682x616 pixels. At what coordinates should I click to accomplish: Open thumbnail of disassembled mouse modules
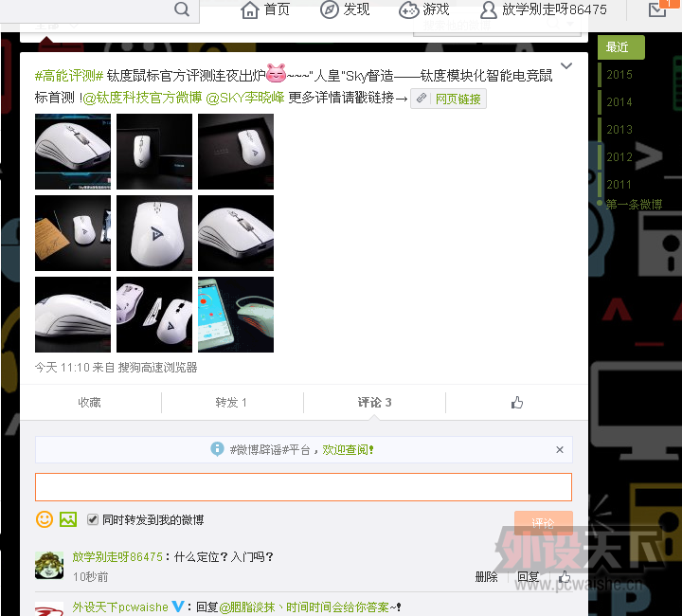coord(154,315)
